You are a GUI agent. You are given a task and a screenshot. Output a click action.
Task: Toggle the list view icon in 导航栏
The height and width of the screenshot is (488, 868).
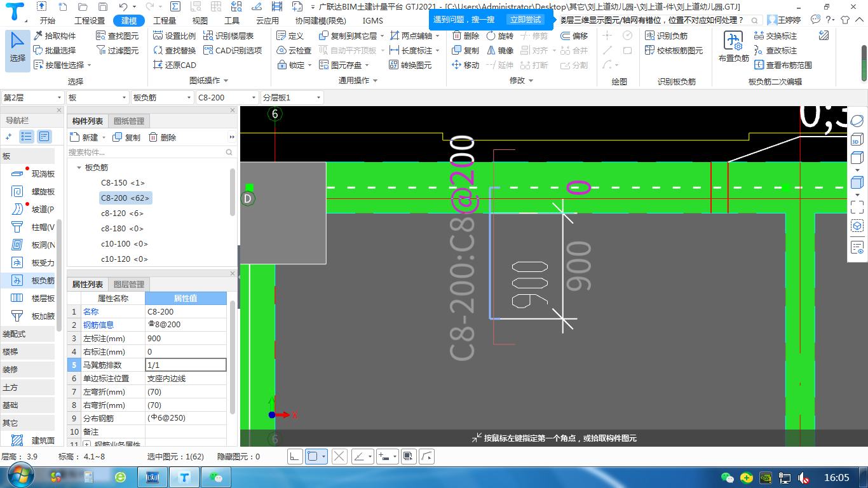pos(27,136)
